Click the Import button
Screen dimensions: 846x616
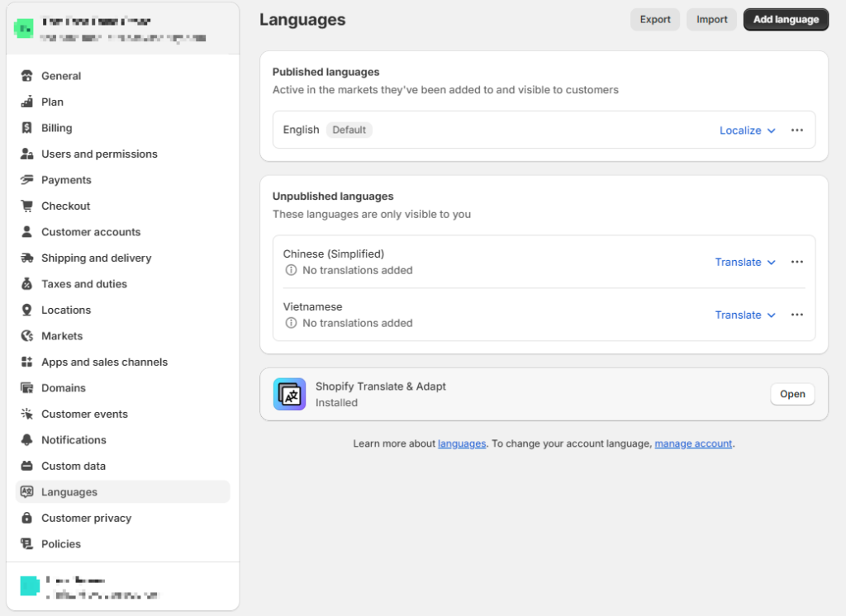point(711,20)
